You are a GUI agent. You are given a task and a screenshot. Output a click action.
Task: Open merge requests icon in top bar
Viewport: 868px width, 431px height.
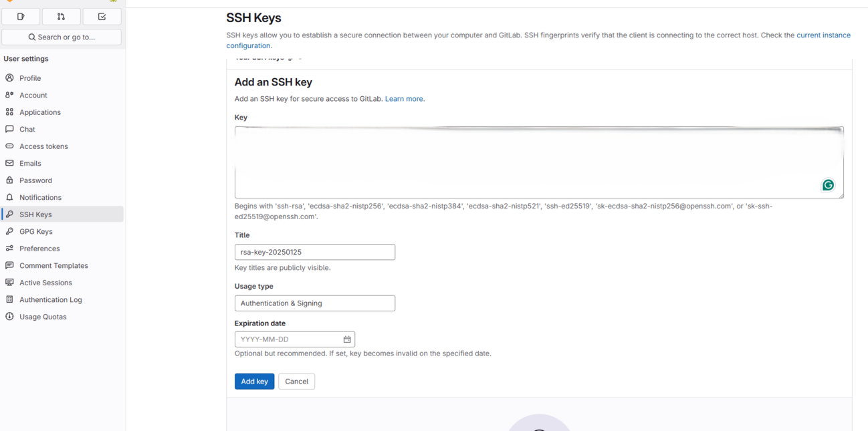tap(61, 16)
